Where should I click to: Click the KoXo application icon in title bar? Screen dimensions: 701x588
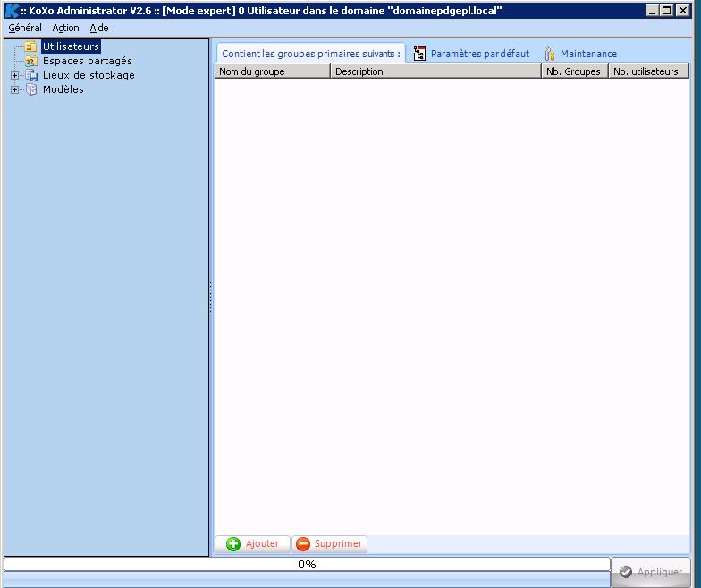pyautogui.click(x=13, y=11)
